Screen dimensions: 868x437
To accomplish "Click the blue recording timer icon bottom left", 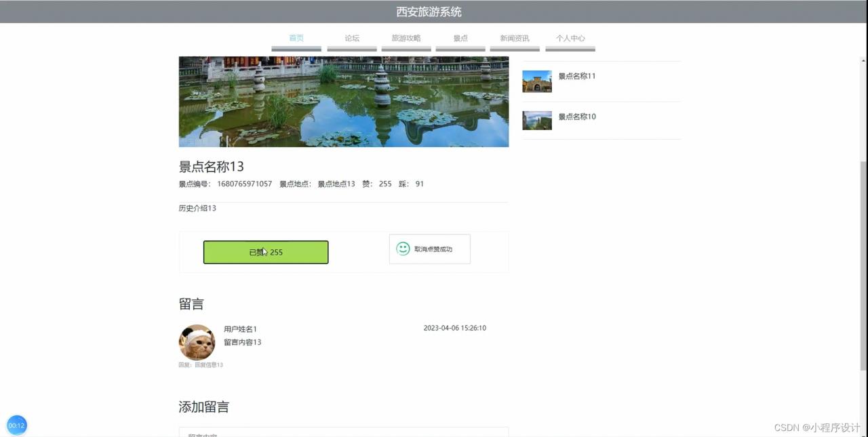I will coord(16,425).
